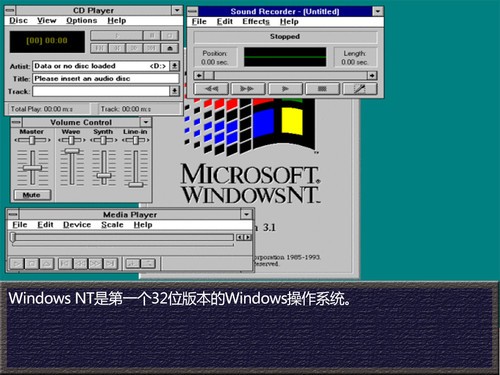The image size is (500, 375).
Task: Open the Effects menu in Sound Recorder
Action: (256, 22)
